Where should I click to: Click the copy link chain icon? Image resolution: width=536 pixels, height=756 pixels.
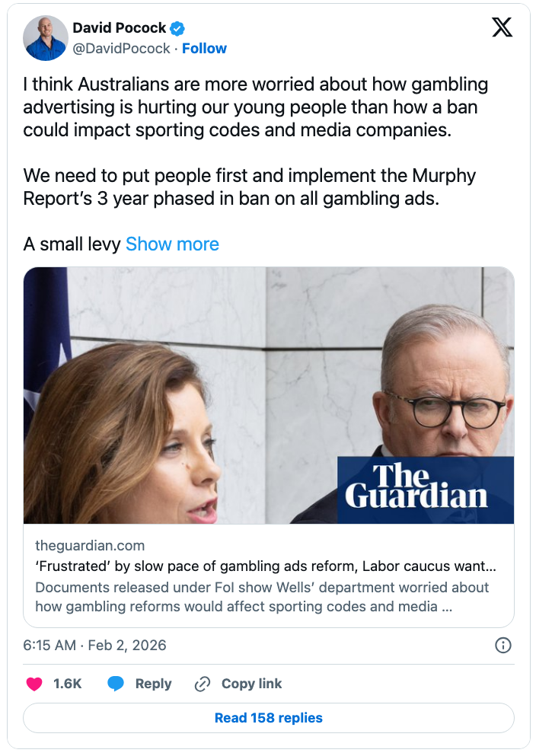pyautogui.click(x=203, y=684)
